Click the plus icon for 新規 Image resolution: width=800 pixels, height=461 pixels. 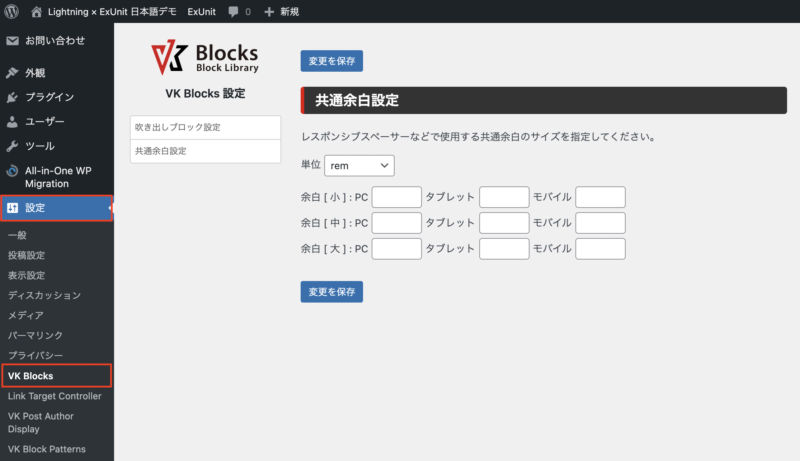click(x=269, y=11)
